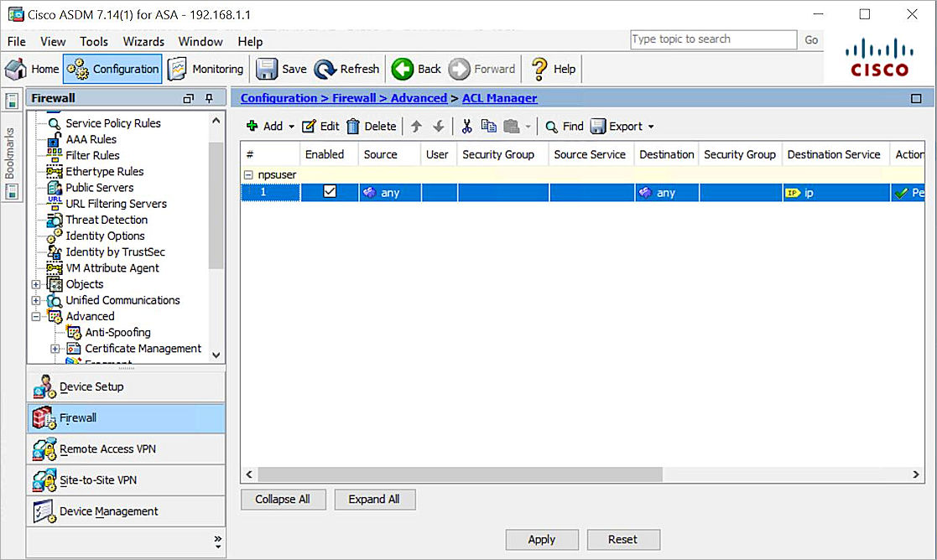Apply the configuration changes
This screenshot has height=560, width=937.
pyautogui.click(x=541, y=539)
